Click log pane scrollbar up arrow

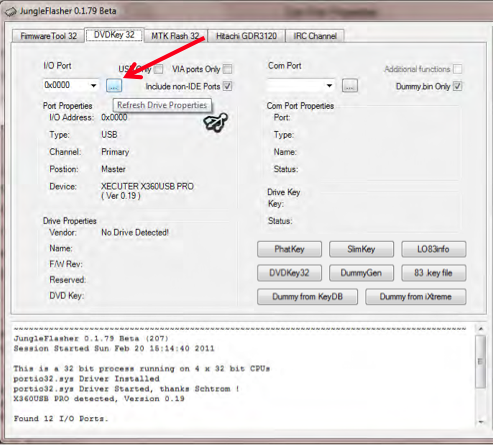480,329
